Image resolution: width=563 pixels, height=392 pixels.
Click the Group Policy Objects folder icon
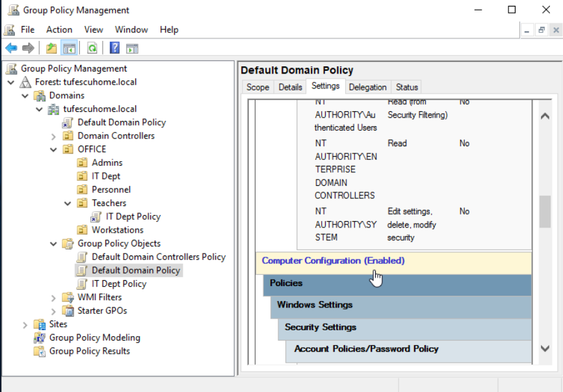[68, 244]
